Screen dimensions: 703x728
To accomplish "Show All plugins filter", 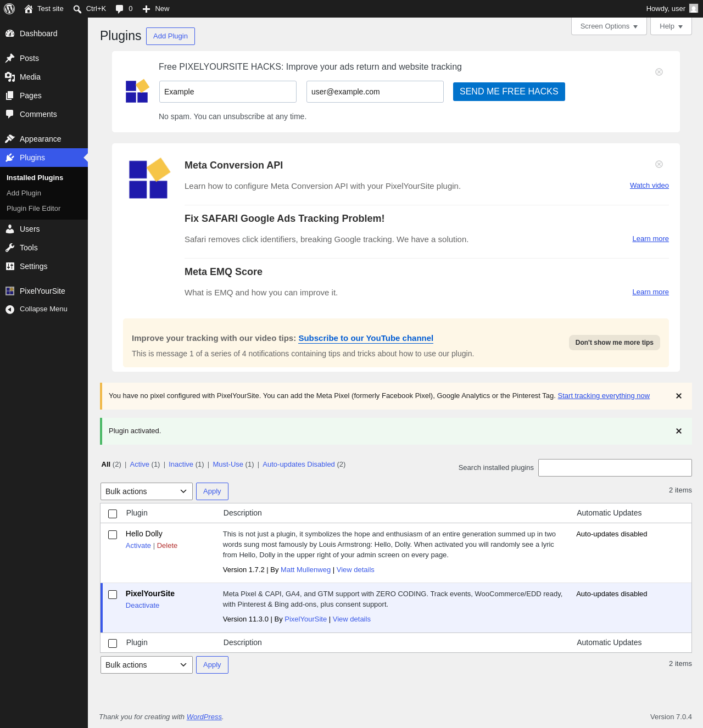I will [x=106, y=464].
